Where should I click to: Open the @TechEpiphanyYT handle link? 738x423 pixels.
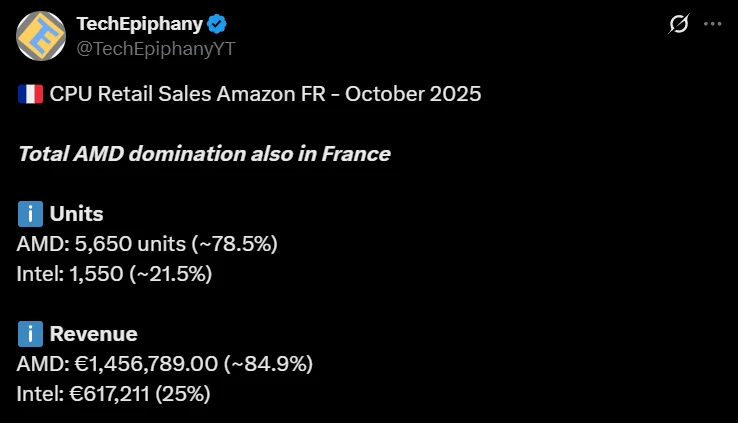[157, 48]
